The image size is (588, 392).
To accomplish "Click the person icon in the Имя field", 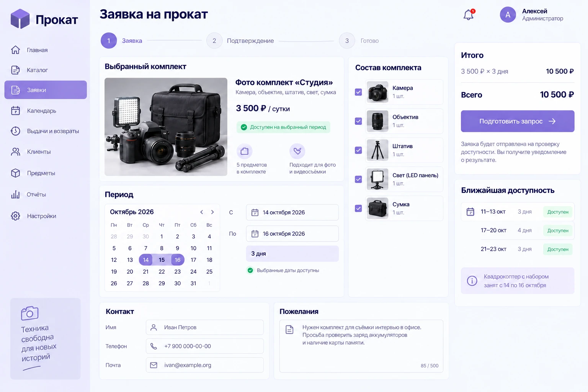I will 154,327.
